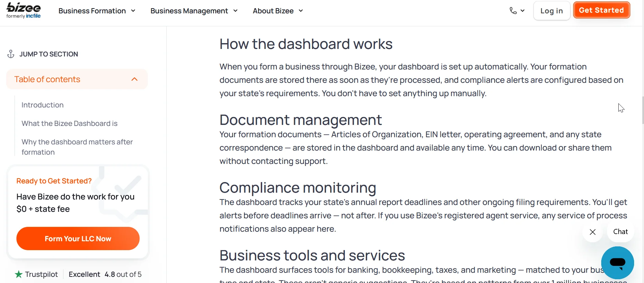Expand the About Bizee menu
Screen dimensions: 644x283
pos(278,11)
